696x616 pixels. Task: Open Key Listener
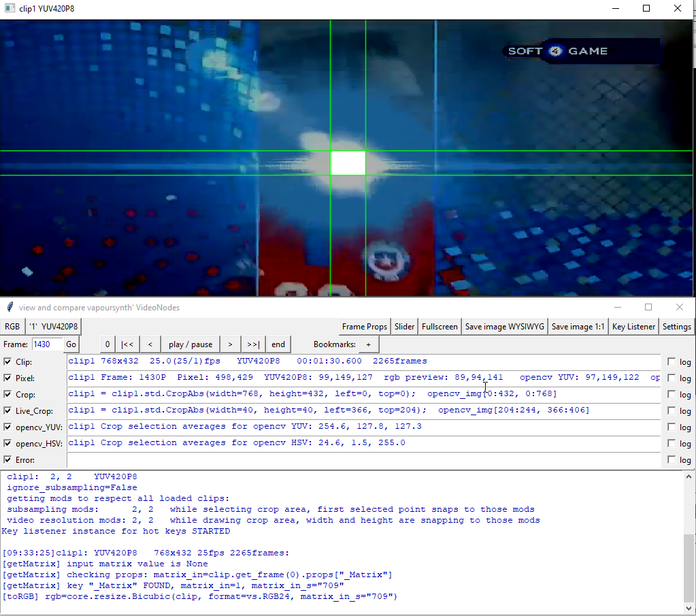[633, 327]
